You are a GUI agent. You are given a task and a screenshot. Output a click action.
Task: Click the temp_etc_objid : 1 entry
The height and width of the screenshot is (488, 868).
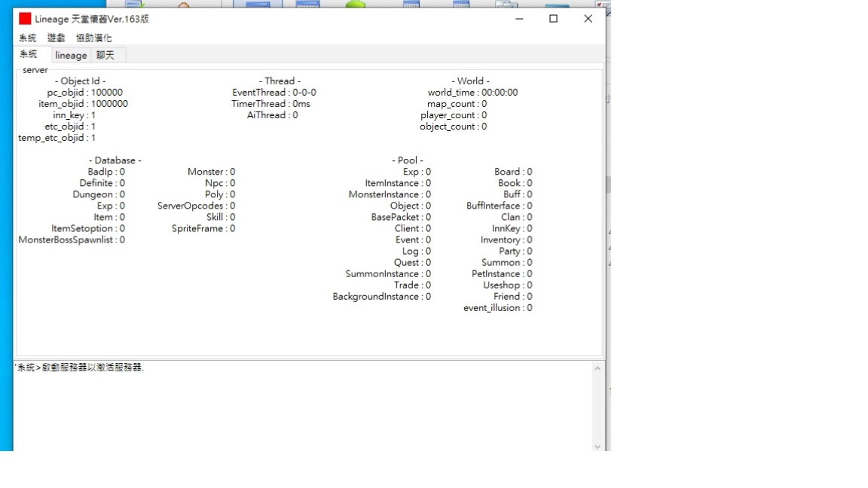(57, 138)
